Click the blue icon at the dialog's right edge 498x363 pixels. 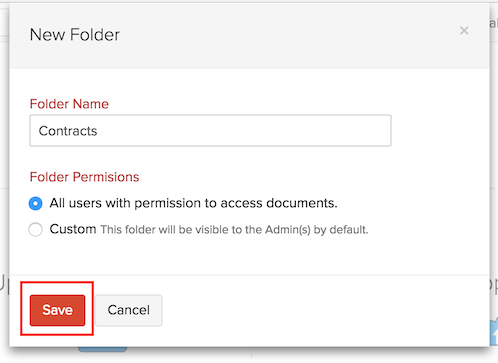tap(494, 332)
